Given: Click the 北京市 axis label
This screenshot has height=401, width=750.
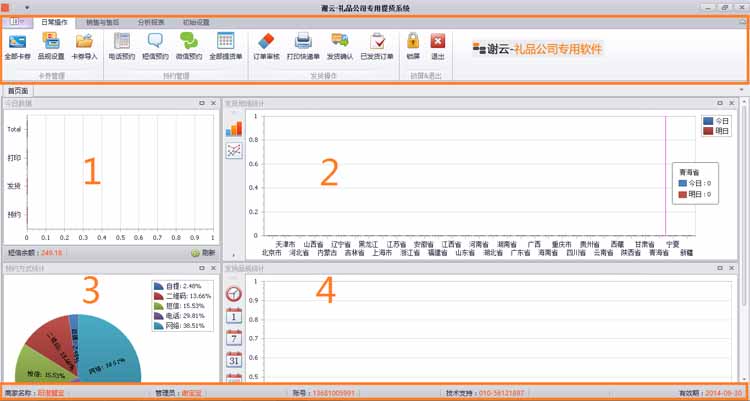Looking at the screenshot, I should click(x=272, y=253).
